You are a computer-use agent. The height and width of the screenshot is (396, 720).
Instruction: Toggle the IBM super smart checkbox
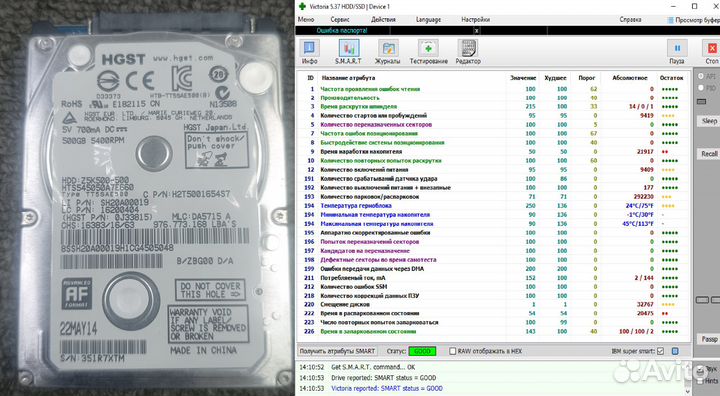pyautogui.click(x=660, y=351)
